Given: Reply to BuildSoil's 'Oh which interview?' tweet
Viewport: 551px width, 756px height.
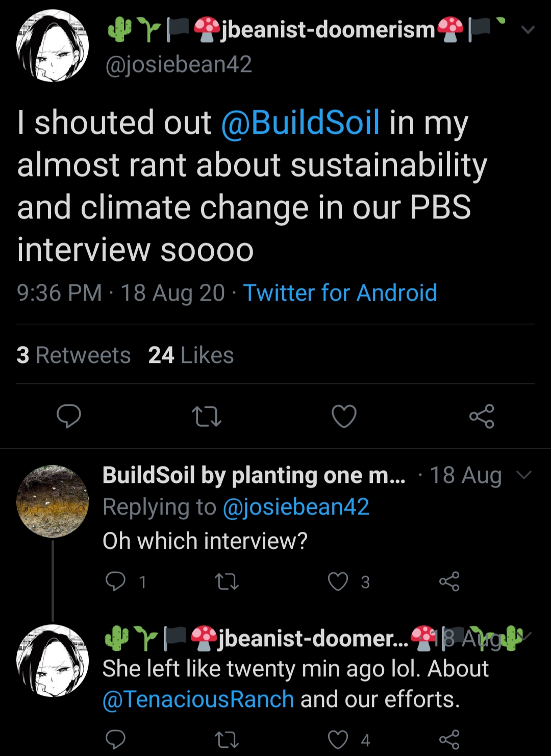Looking at the screenshot, I should click(115, 581).
